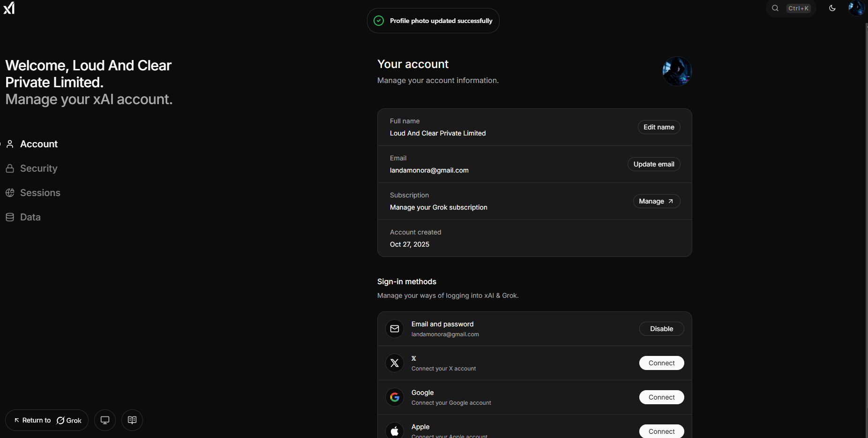
Task: Open the Sessions section
Action: point(33,193)
